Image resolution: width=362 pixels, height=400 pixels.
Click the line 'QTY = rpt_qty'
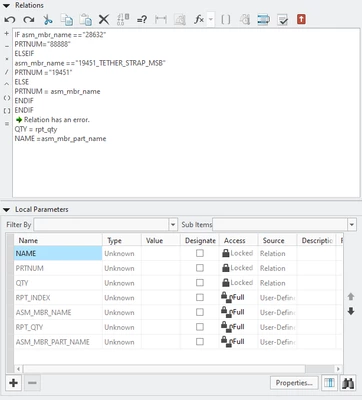[36, 129]
